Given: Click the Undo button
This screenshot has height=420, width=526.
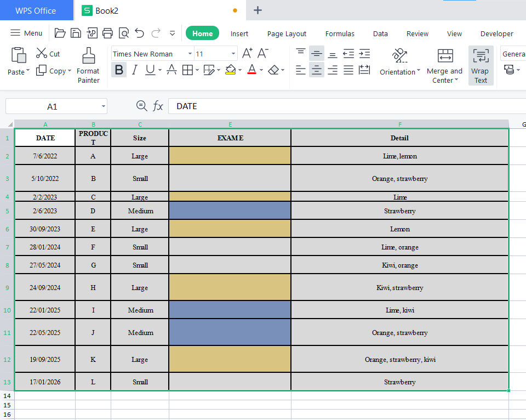Looking at the screenshot, I should [139, 33].
